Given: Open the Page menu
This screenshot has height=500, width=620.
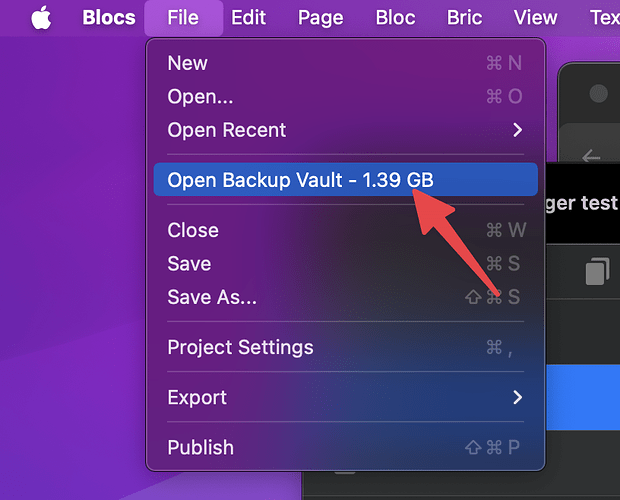Looking at the screenshot, I should click(320, 17).
